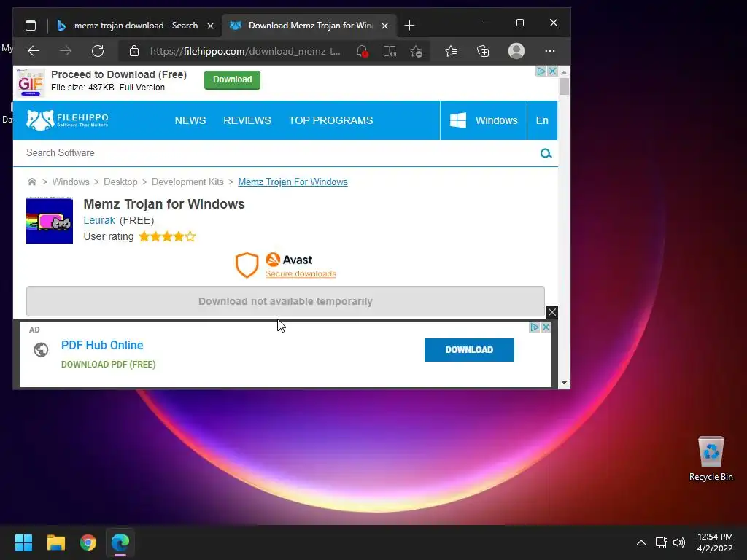Open the En language selector

click(542, 120)
